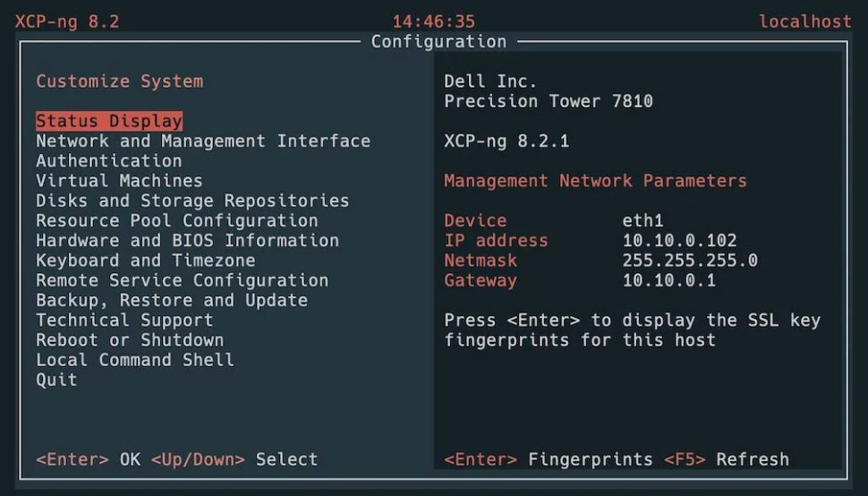Click the Gateway label

[x=481, y=280]
